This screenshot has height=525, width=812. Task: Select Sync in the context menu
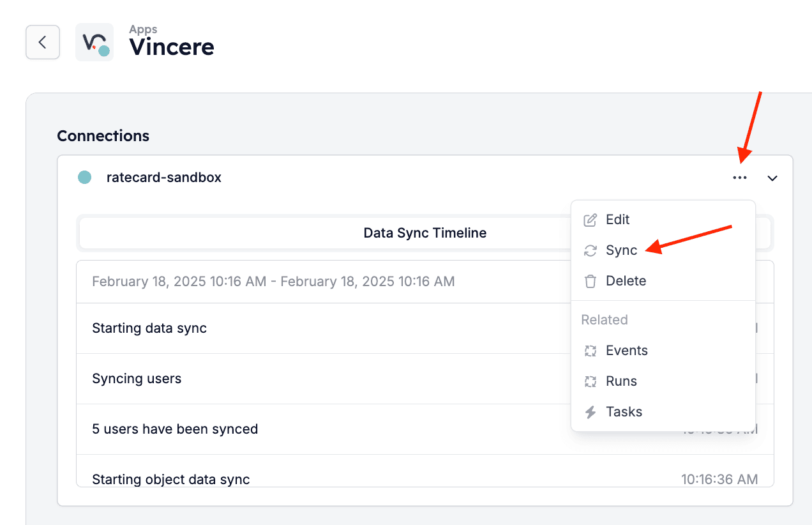(663, 250)
